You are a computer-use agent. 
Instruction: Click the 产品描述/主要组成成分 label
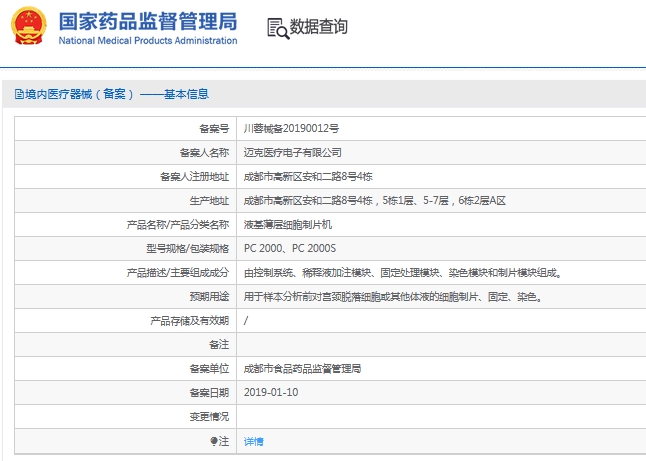178,273
